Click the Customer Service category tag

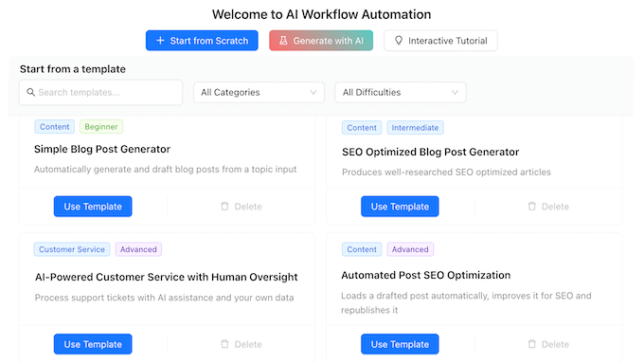72,249
